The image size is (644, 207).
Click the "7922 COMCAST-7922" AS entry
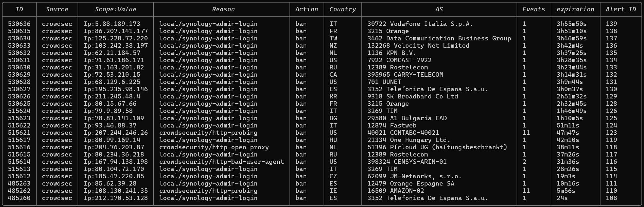click(399, 60)
